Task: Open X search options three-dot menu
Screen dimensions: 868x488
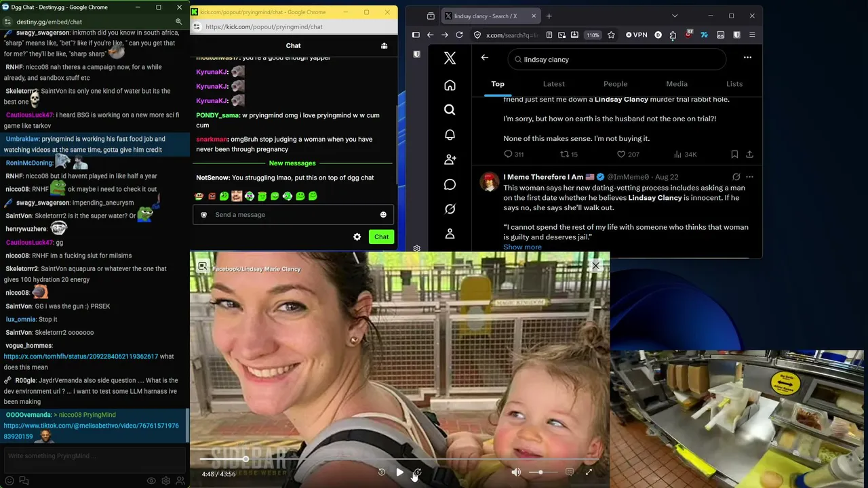Action: tap(747, 58)
